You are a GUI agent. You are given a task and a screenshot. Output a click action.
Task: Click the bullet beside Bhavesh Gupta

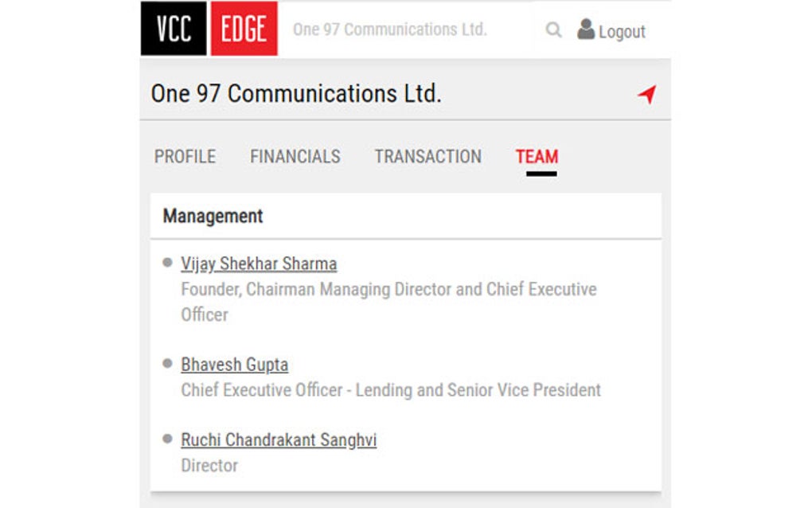pyautogui.click(x=167, y=363)
